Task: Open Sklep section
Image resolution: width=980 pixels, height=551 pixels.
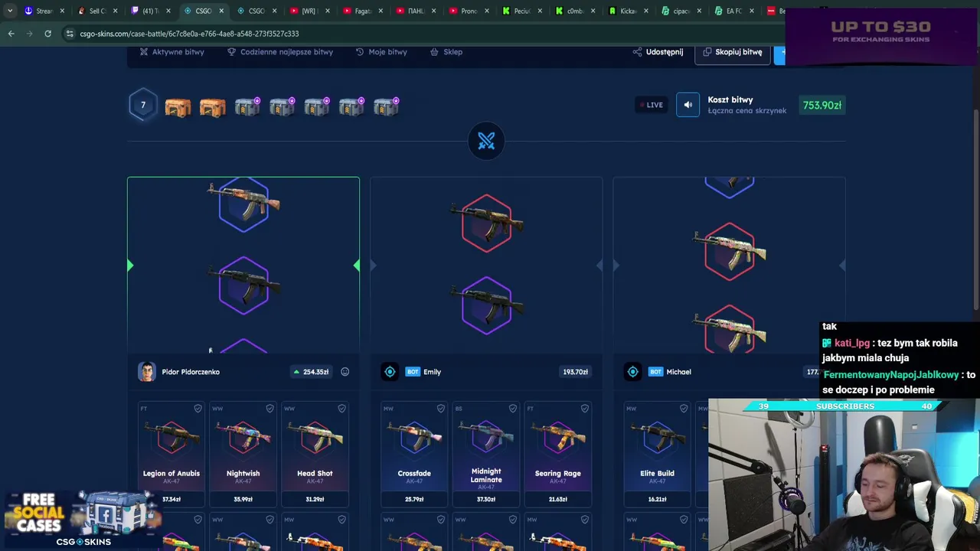Action: (x=446, y=52)
